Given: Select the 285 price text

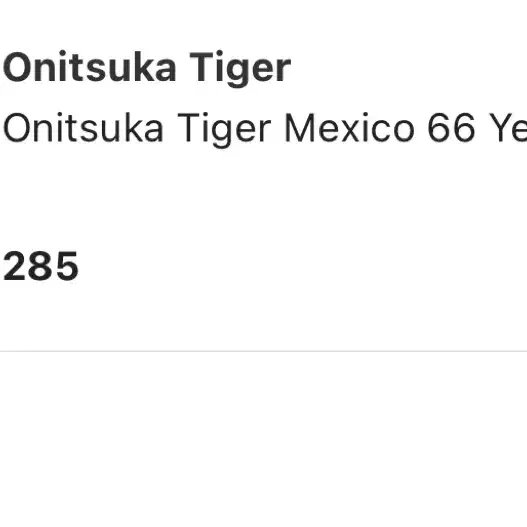Looking at the screenshot, I should tap(41, 266).
